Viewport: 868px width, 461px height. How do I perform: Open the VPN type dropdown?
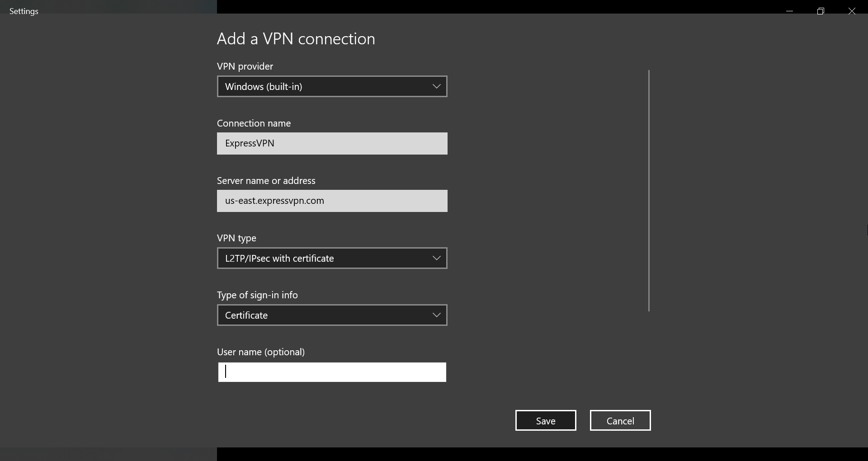[x=331, y=258]
